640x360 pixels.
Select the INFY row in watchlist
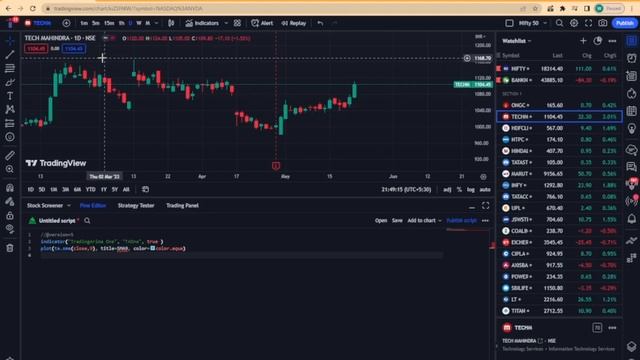pos(560,185)
